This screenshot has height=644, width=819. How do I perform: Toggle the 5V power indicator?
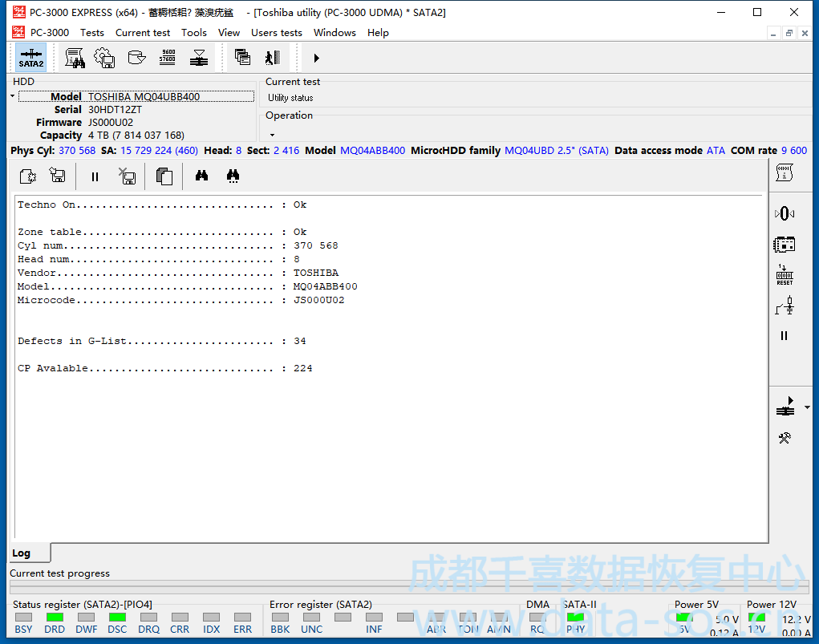[x=683, y=618]
